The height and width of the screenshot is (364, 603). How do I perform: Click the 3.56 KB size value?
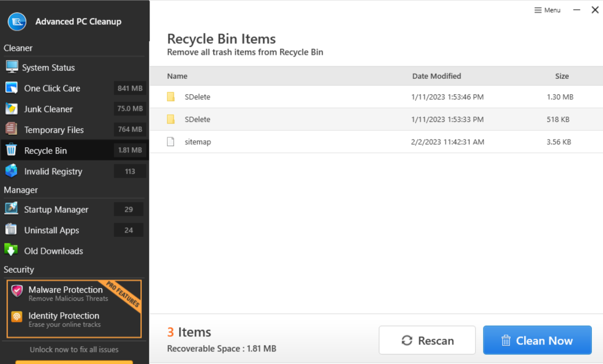pyautogui.click(x=559, y=141)
